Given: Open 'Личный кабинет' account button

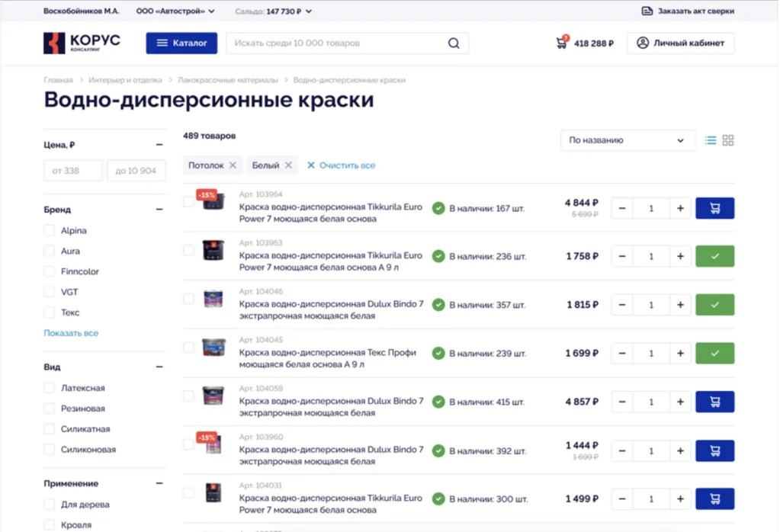Looking at the screenshot, I should tap(680, 43).
